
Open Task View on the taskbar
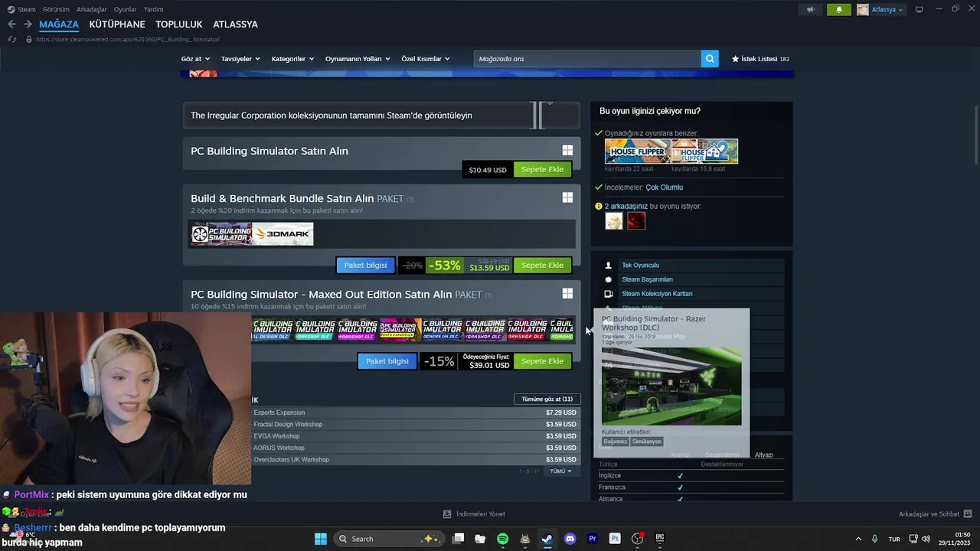[x=458, y=539]
